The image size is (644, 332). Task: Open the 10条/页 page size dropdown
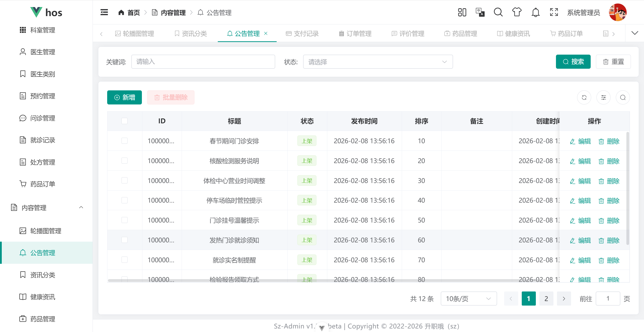tap(468, 299)
